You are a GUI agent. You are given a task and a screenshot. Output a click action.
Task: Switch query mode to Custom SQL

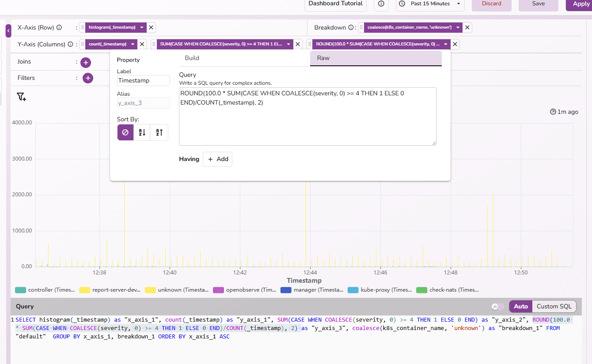pyautogui.click(x=554, y=306)
